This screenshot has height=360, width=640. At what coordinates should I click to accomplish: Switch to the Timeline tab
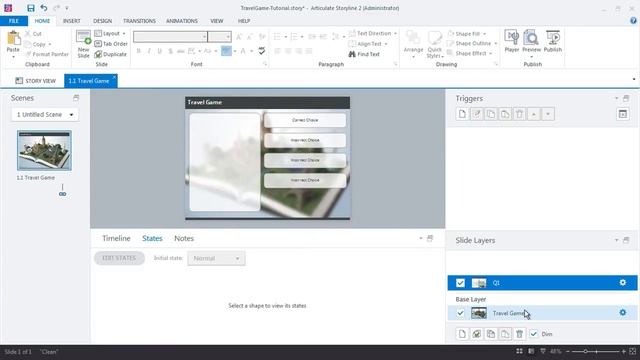[116, 238]
